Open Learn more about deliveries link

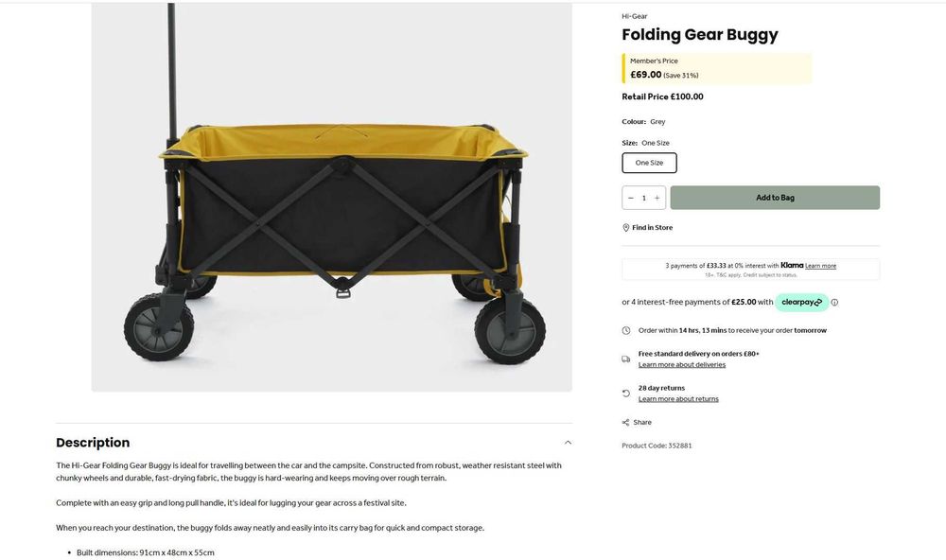click(682, 365)
